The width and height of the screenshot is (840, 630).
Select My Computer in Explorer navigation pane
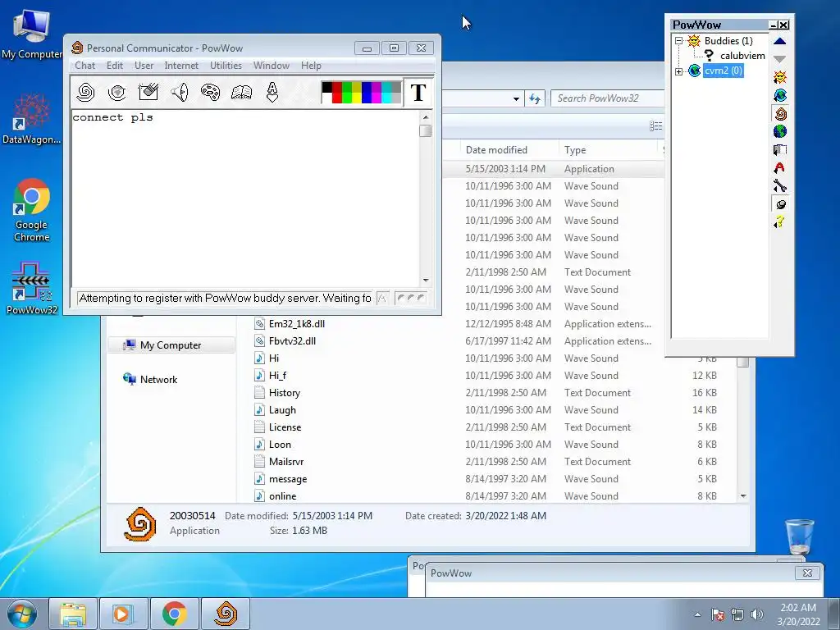coord(171,345)
